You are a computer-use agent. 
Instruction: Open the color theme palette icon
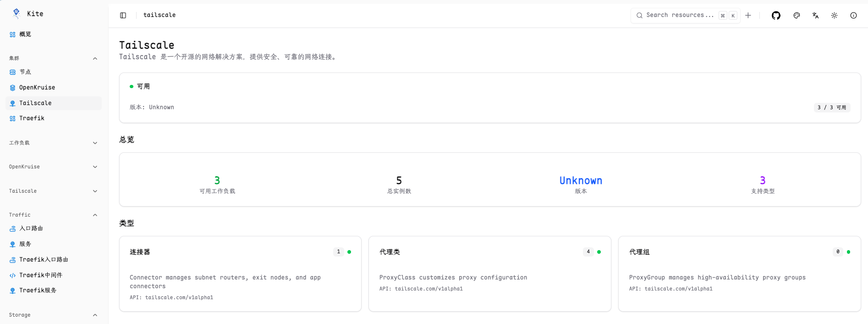coord(797,16)
